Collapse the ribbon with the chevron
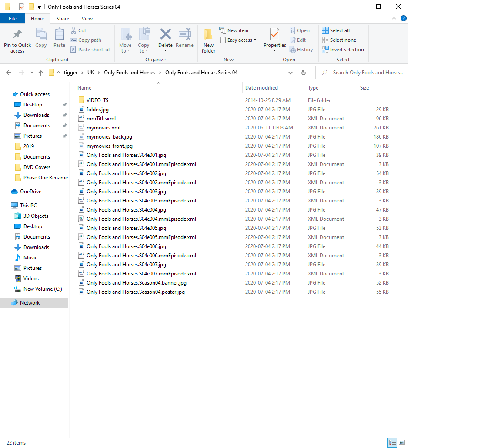The height and width of the screenshot is (448, 501). click(394, 18)
